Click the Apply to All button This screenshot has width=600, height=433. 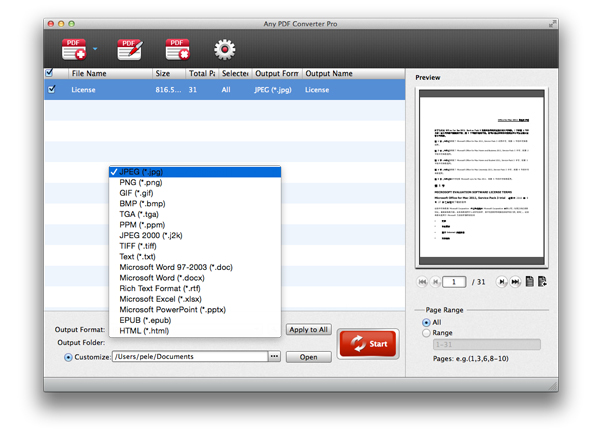click(308, 329)
